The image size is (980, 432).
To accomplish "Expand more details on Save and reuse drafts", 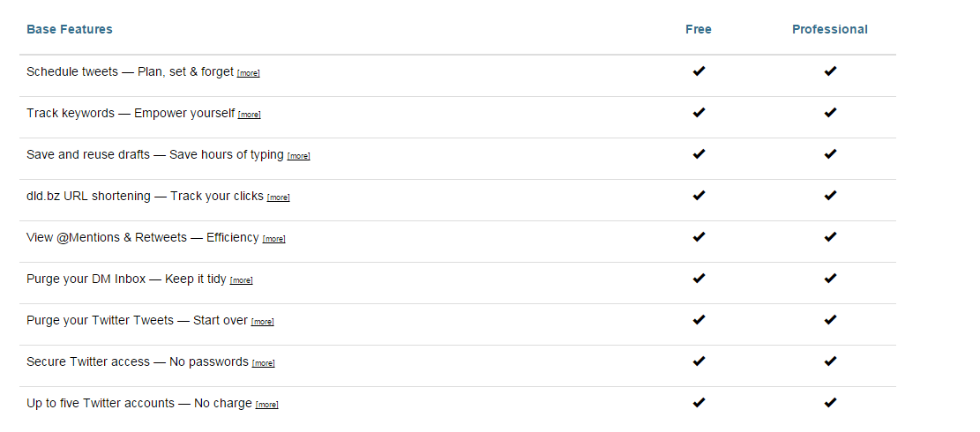I will pos(299,156).
